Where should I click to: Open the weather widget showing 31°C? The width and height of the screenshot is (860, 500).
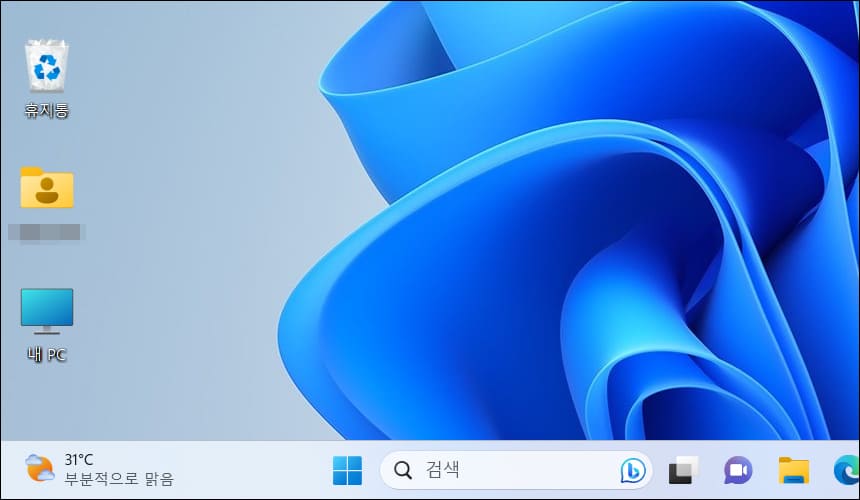[99, 470]
